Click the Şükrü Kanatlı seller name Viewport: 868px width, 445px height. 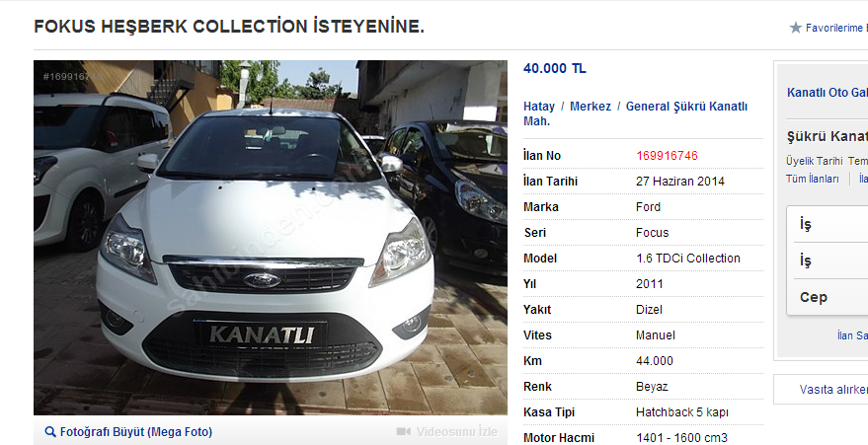(x=828, y=136)
